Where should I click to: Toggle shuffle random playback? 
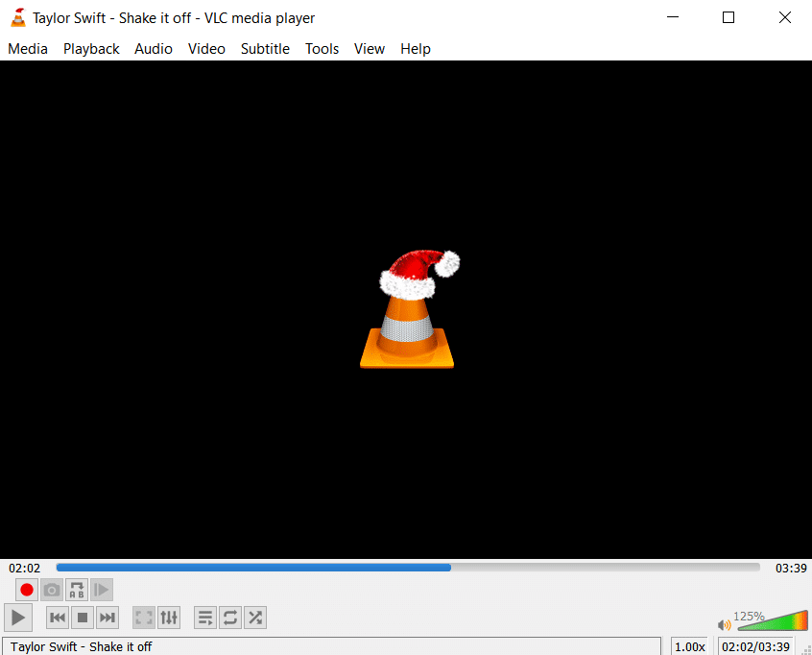[255, 618]
